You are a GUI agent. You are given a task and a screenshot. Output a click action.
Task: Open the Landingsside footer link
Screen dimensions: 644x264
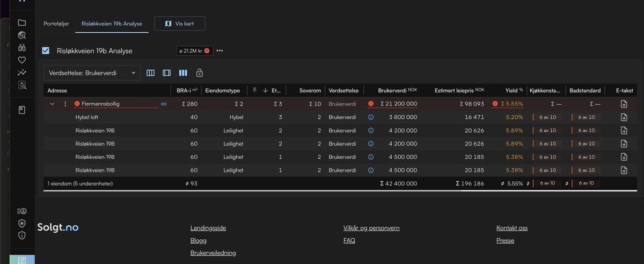(x=208, y=228)
